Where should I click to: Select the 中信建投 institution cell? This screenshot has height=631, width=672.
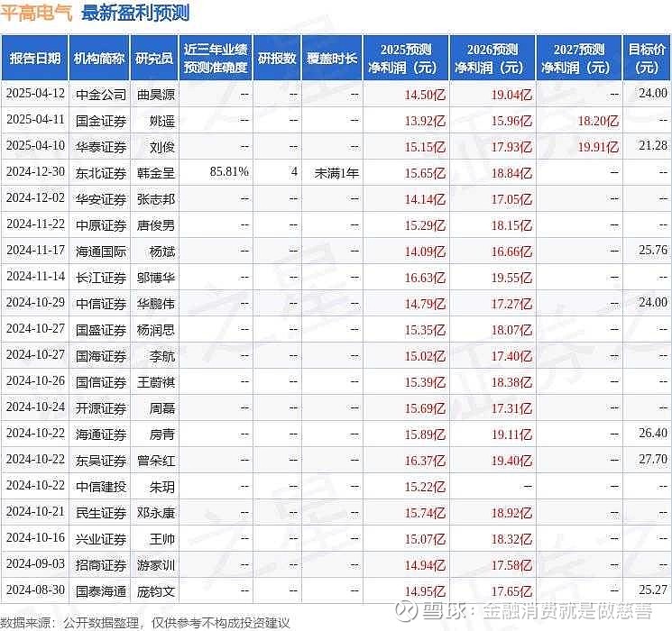click(101, 487)
